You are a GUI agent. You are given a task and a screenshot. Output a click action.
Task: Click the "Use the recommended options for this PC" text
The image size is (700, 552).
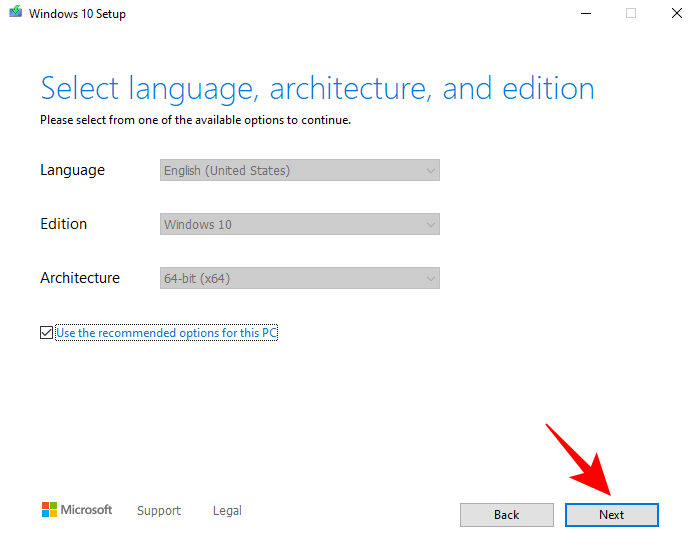[166, 332]
